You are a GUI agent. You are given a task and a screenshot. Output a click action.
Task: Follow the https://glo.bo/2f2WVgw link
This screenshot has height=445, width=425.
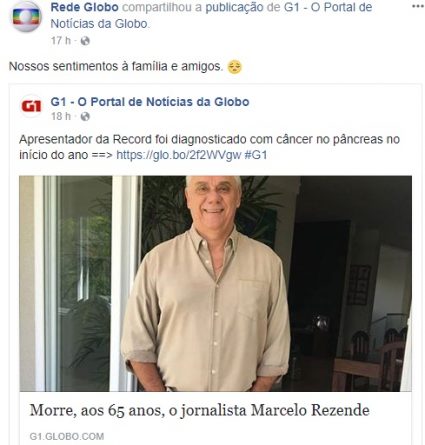coord(178,155)
